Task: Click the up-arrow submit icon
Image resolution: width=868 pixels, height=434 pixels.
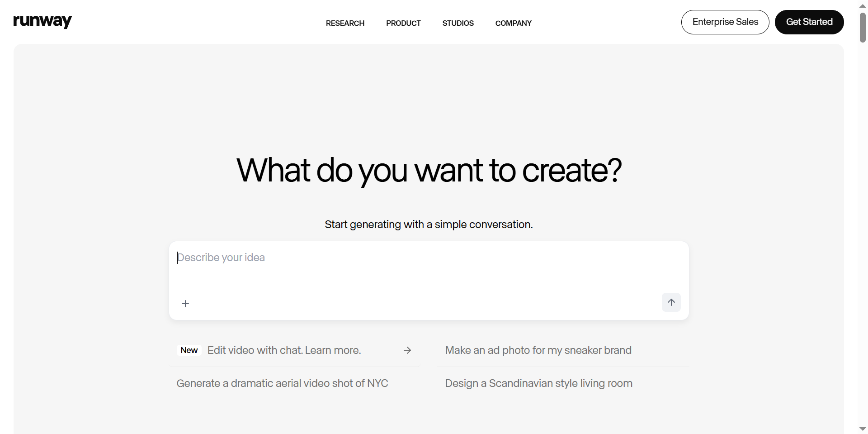Action: tap(671, 302)
